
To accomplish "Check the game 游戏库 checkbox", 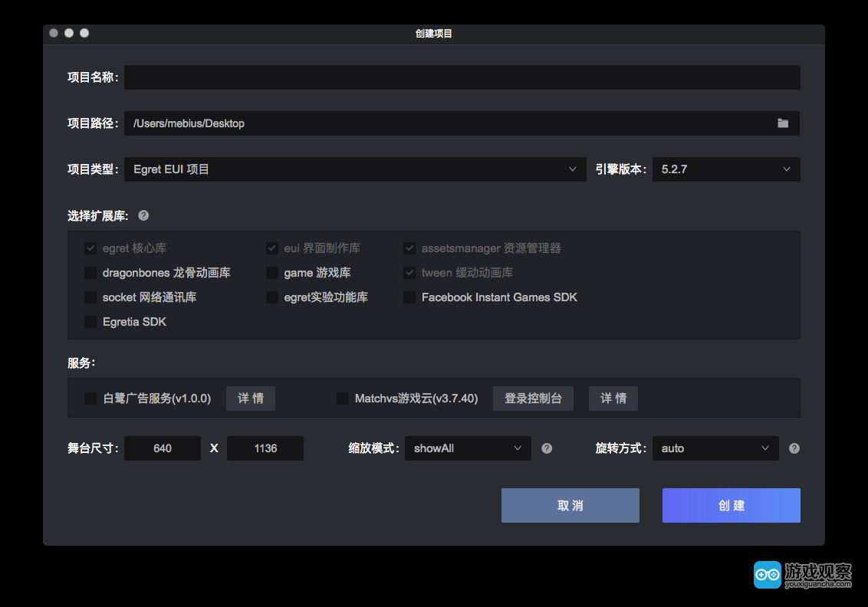I will tap(272, 273).
